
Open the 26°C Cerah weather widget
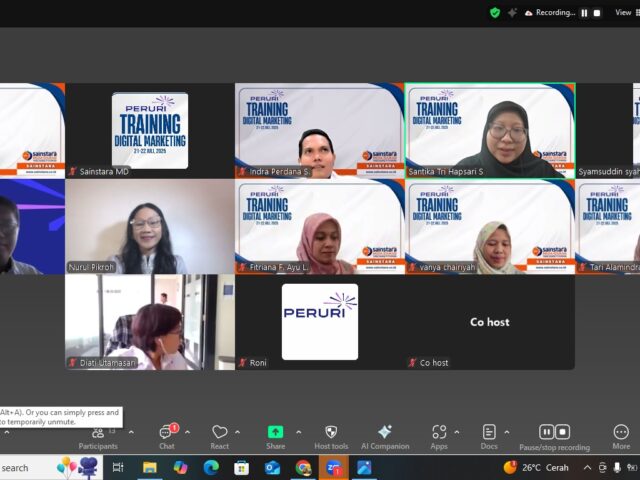pos(536,468)
